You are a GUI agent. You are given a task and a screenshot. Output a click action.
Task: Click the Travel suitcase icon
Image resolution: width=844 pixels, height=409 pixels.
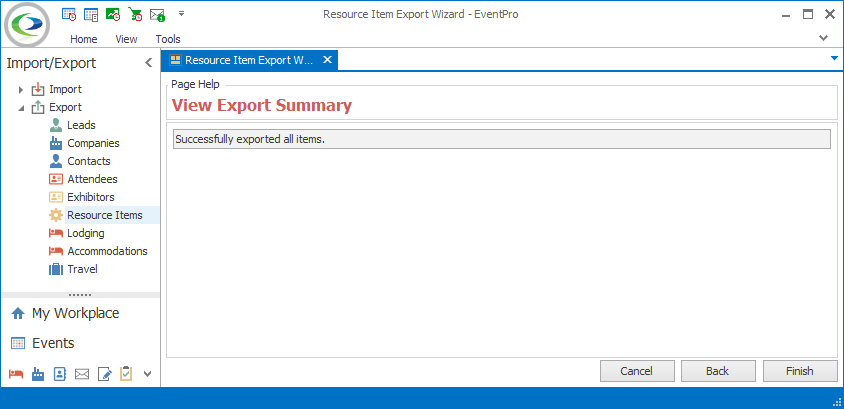[x=56, y=269]
